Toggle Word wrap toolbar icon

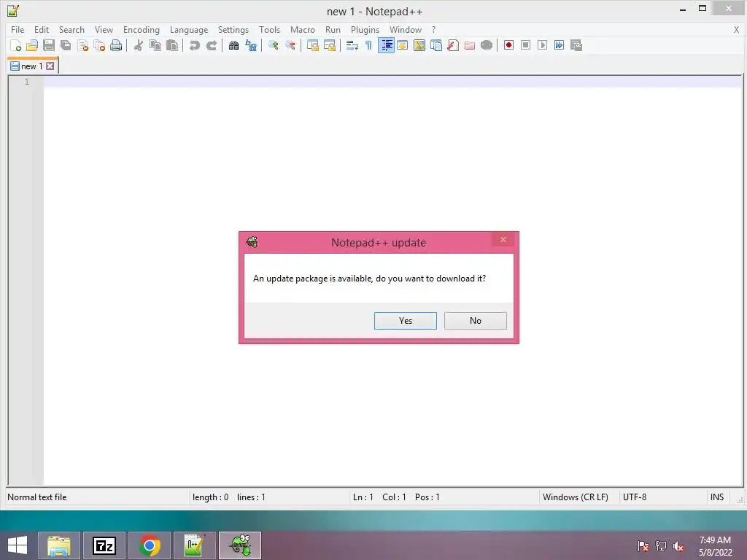point(352,45)
